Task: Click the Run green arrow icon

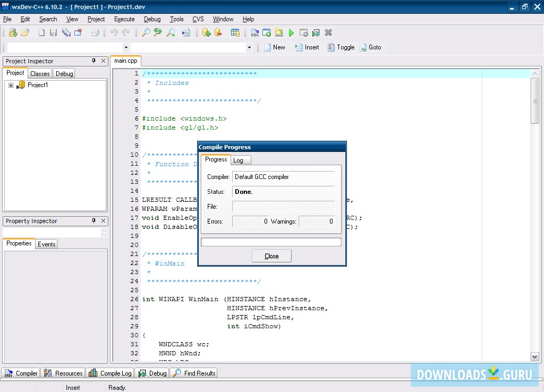Action: pos(290,32)
